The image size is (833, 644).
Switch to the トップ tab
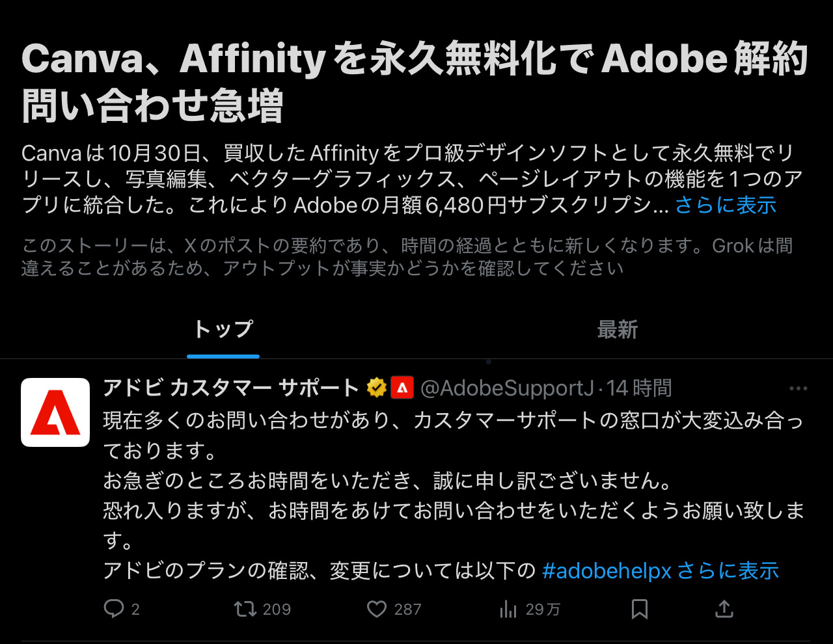223,329
